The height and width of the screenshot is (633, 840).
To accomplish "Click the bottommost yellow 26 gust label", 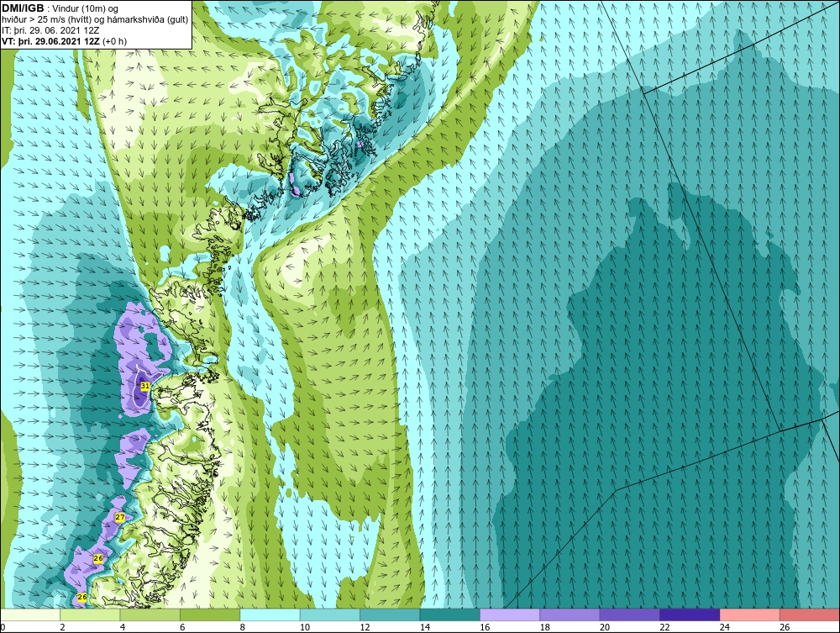I will [82, 597].
